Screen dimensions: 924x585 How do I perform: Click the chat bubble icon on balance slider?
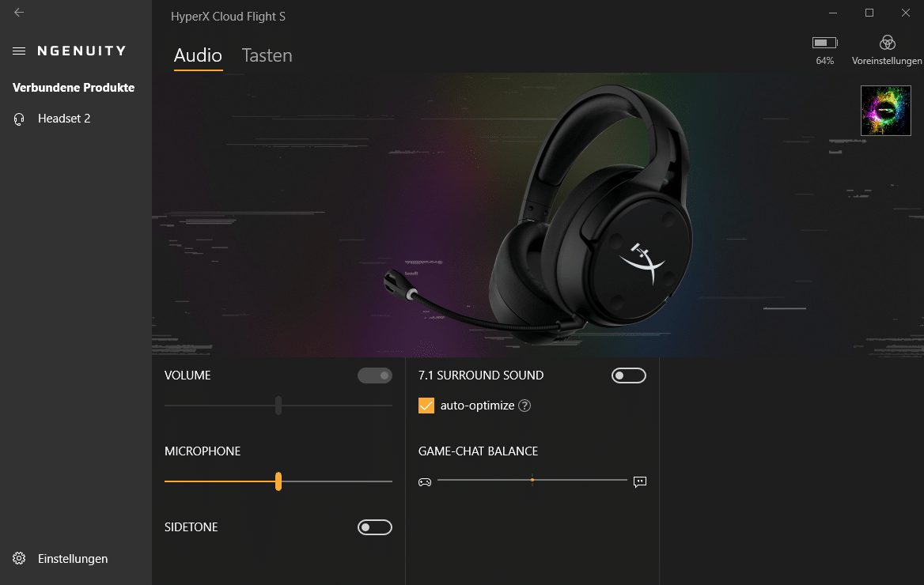[x=640, y=482]
